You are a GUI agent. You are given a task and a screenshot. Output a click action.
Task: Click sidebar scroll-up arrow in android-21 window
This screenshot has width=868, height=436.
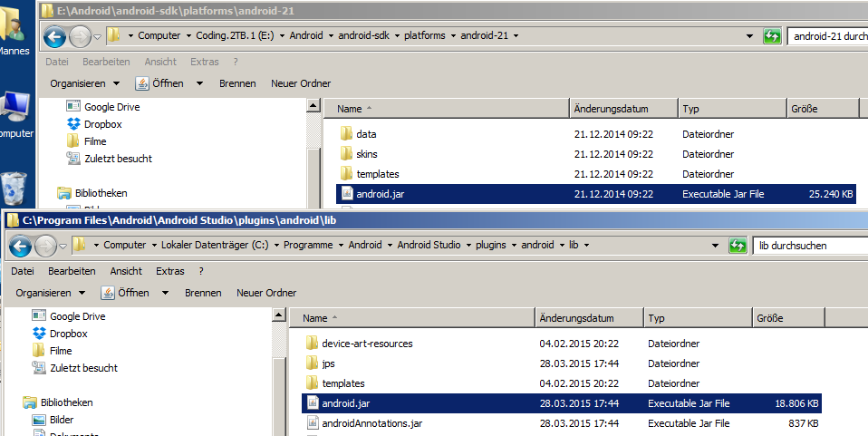point(313,105)
